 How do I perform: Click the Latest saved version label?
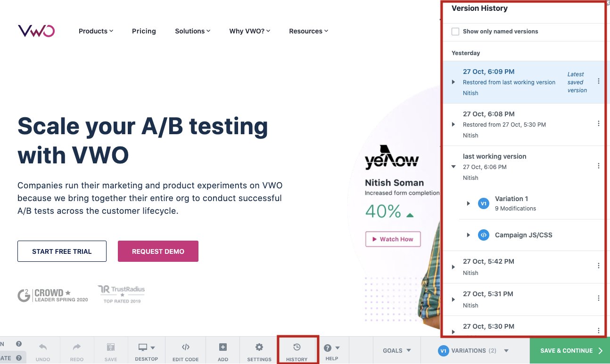click(x=577, y=82)
